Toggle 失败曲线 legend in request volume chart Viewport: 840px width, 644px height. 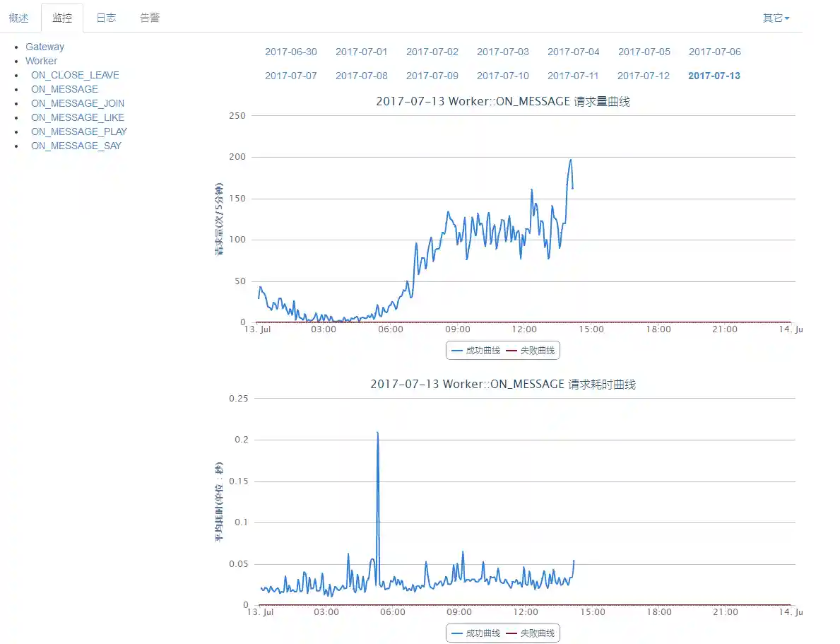pyautogui.click(x=531, y=351)
